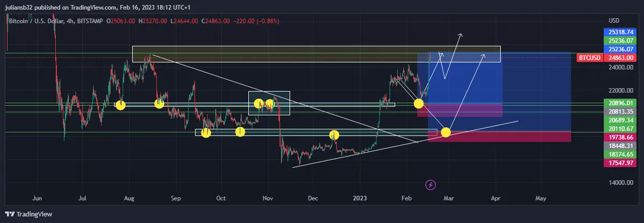Click yellow circle where white arrows converge on trendline

[x=445, y=132]
